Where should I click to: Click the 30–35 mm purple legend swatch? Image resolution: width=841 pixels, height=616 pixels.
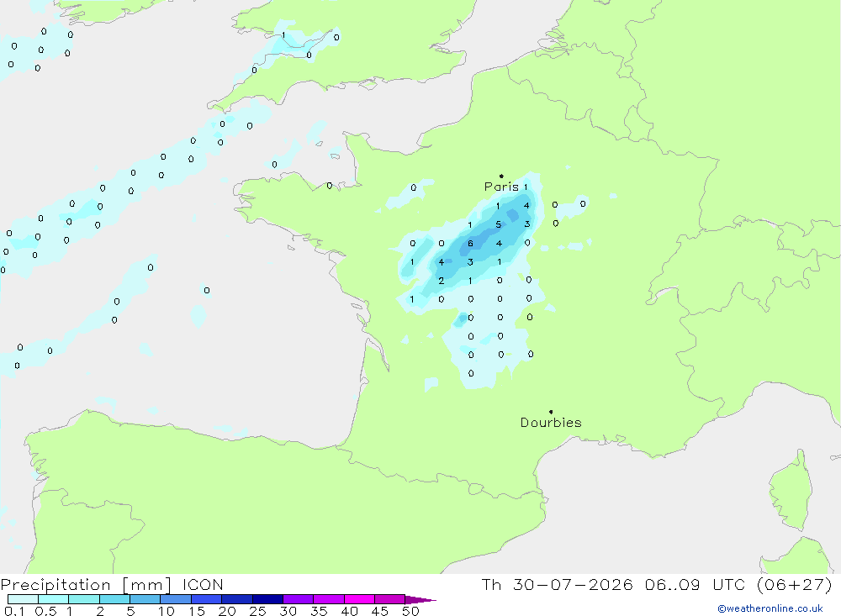[298, 599]
